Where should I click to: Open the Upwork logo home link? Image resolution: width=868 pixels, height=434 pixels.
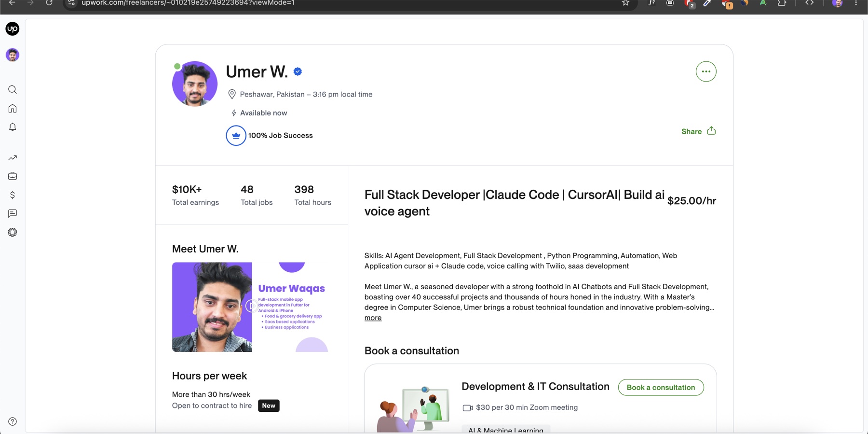click(13, 29)
